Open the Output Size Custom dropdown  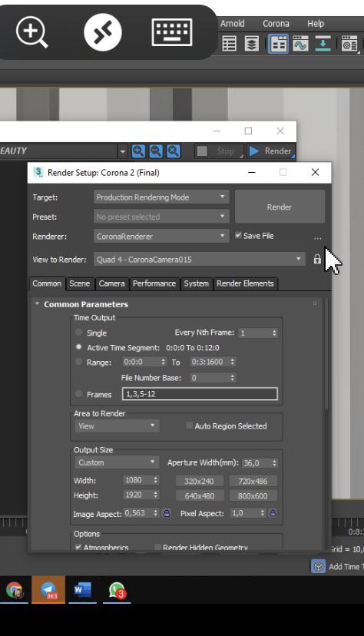click(117, 462)
